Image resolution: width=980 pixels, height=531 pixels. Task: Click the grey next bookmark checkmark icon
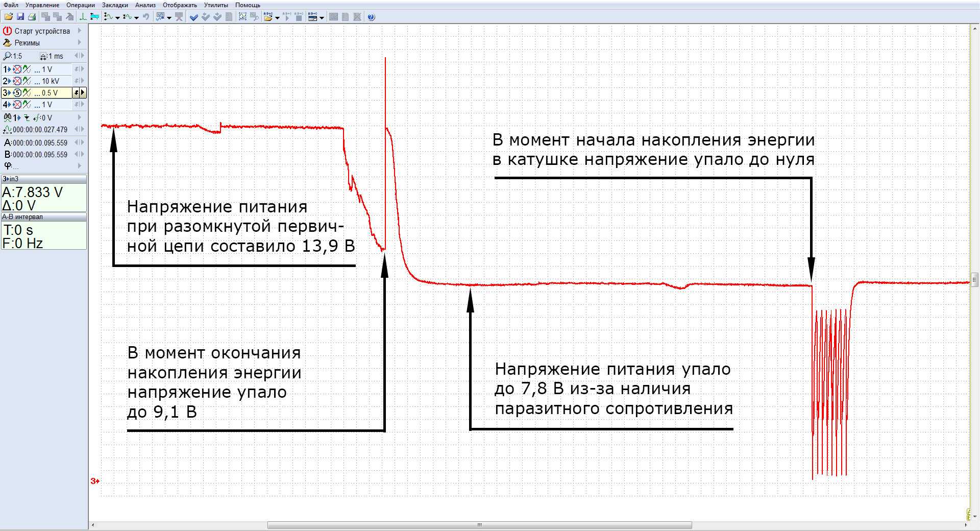tap(217, 17)
